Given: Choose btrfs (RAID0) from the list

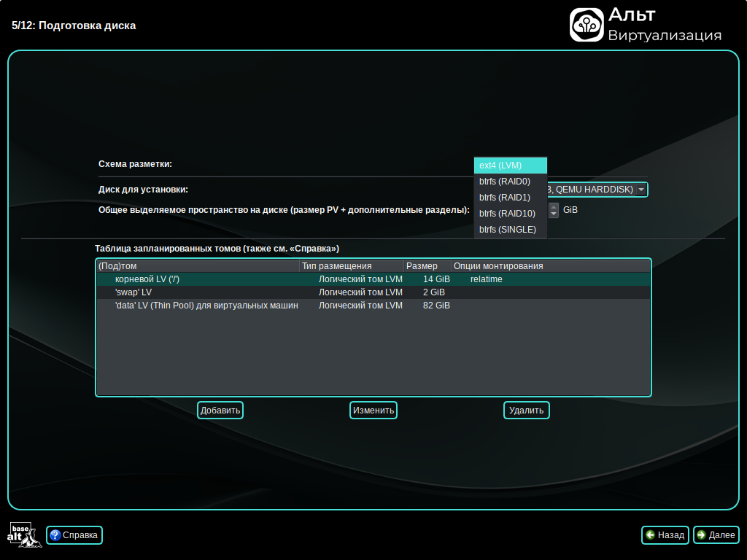Looking at the screenshot, I should tap(510, 182).
